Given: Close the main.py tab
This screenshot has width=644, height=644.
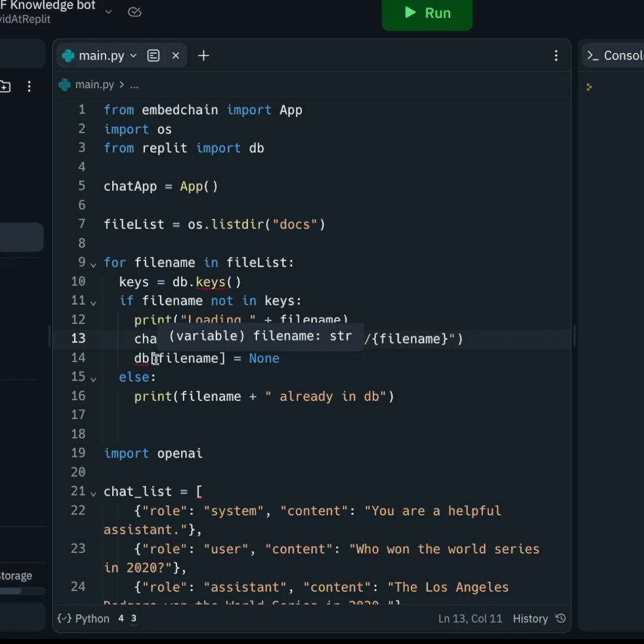Looking at the screenshot, I should click(176, 55).
